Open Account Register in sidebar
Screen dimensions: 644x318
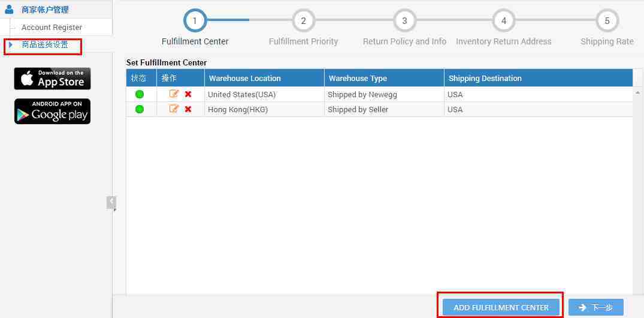point(52,27)
